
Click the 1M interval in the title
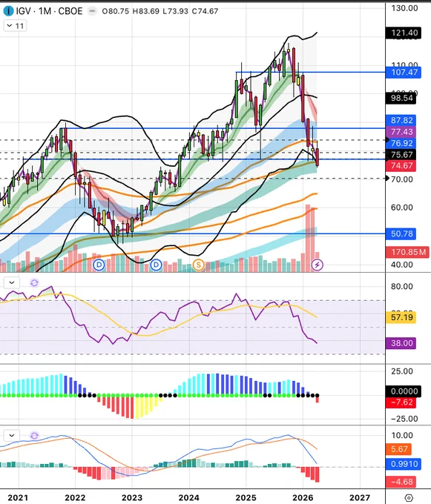[x=45, y=11]
